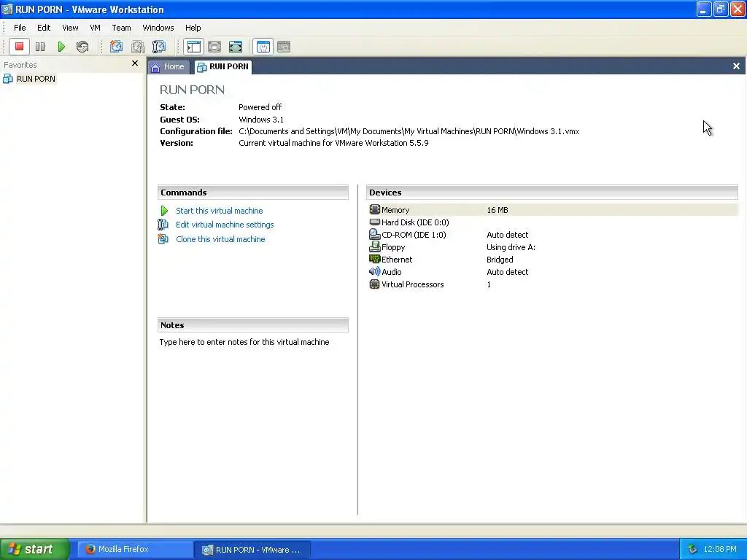The height and width of the screenshot is (560, 747).
Task: Click the Summary View toolbar icon
Action: [x=263, y=47]
